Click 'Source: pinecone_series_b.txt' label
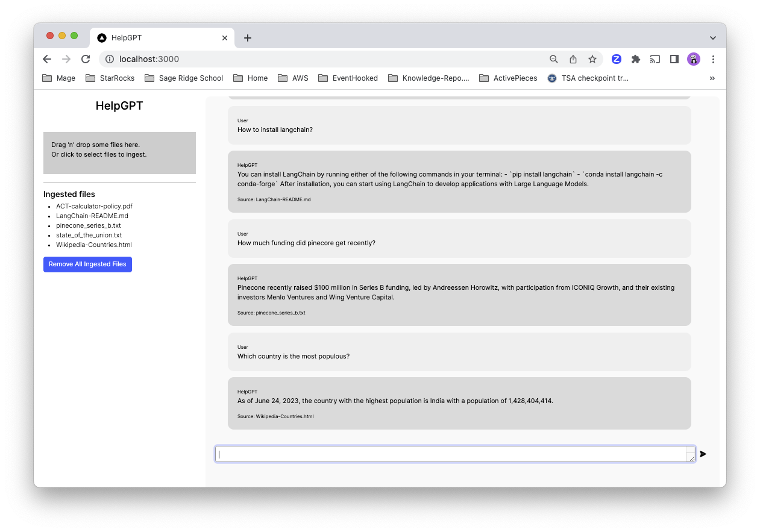The height and width of the screenshot is (532, 760). [x=271, y=313]
